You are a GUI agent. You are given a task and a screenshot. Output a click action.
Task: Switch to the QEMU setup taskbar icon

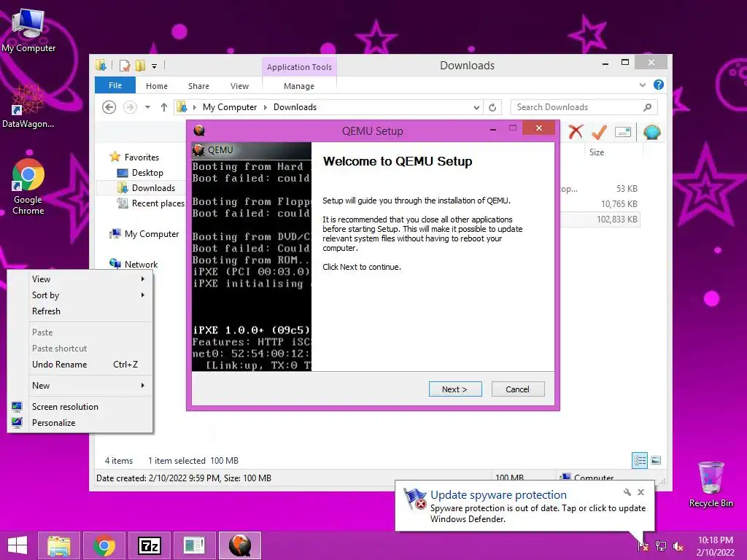[x=240, y=545]
